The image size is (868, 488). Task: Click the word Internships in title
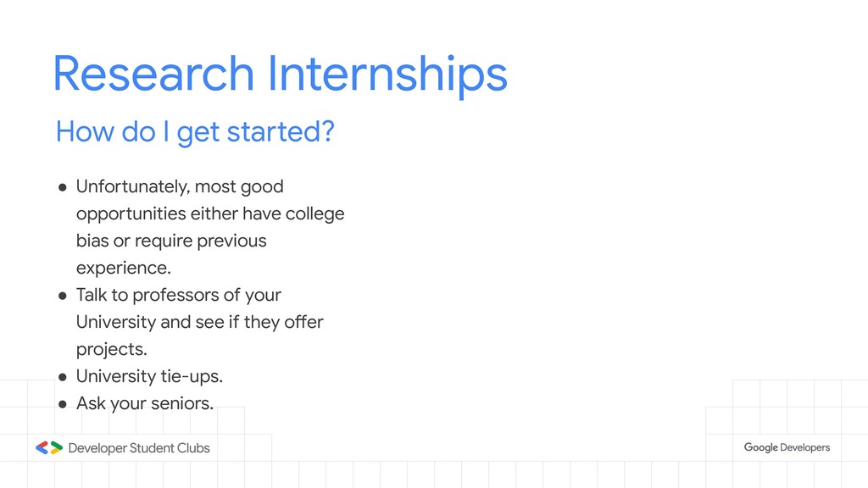click(387, 75)
